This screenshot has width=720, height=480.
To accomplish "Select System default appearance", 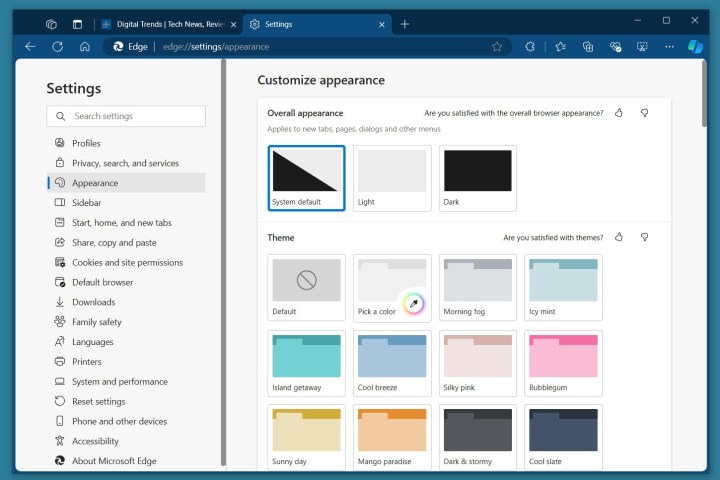I will pos(307,178).
